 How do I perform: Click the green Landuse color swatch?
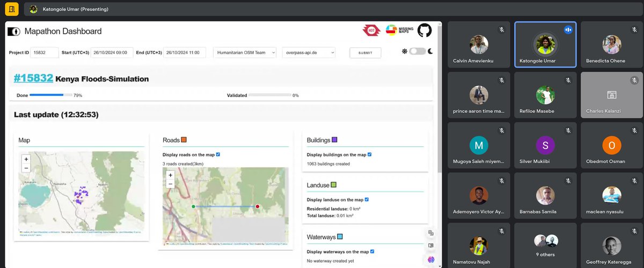pos(333,185)
